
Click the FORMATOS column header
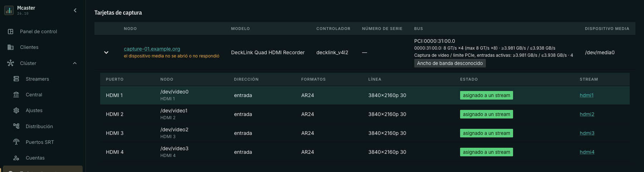pyautogui.click(x=313, y=79)
